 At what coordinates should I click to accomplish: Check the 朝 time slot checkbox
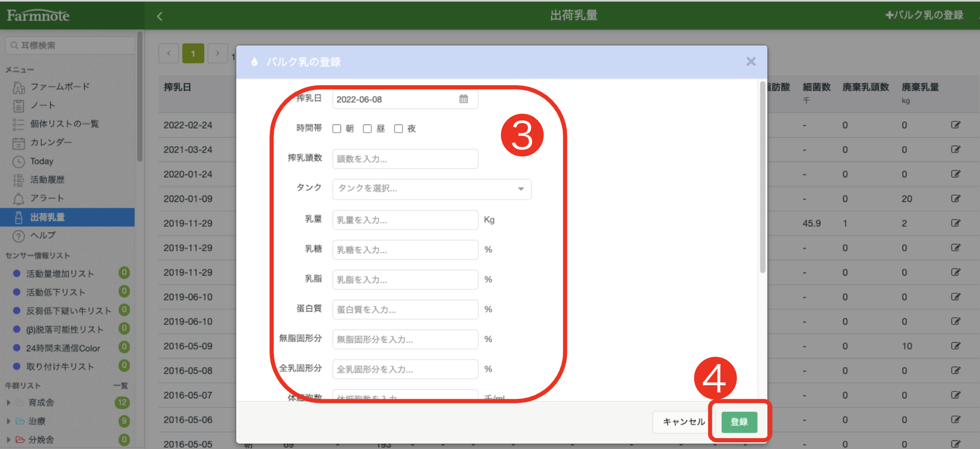tap(337, 129)
